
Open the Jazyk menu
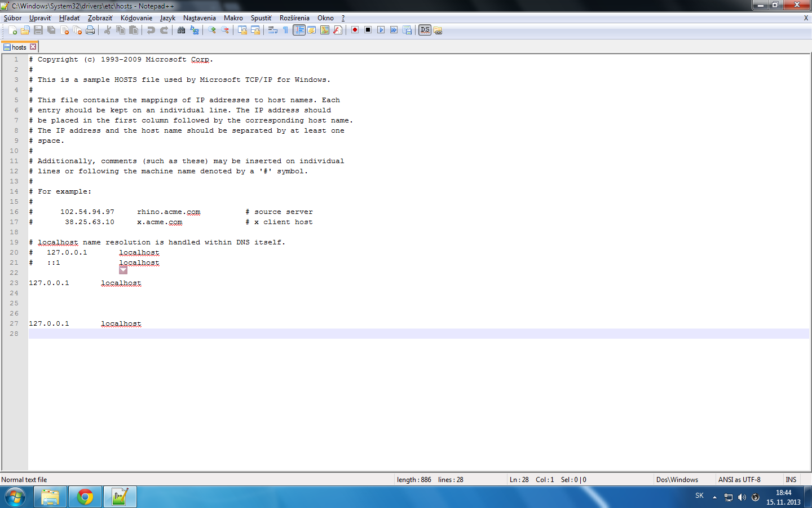tap(167, 18)
